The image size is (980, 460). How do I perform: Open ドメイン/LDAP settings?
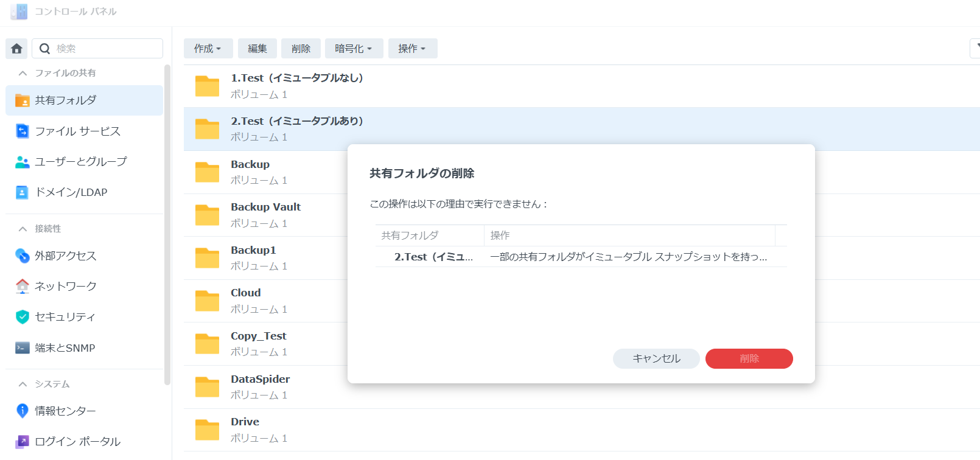tap(71, 192)
